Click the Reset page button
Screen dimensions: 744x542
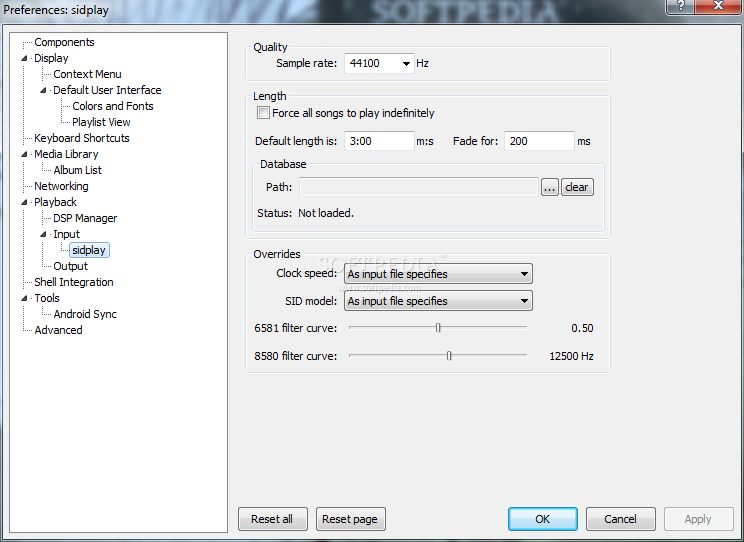[350, 519]
